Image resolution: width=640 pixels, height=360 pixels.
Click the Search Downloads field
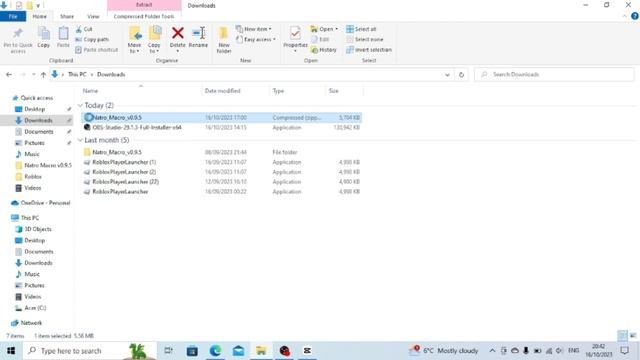click(x=554, y=75)
